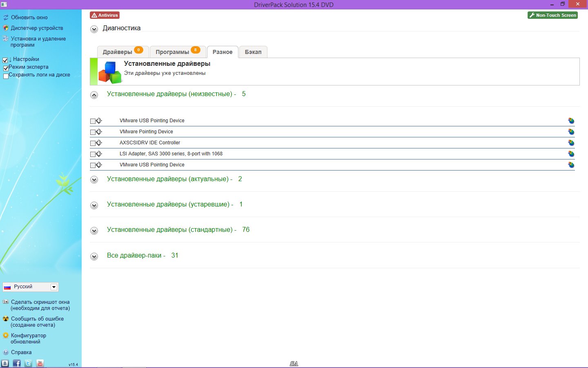The image size is (588, 368).
Task: Click the DriverPack icon in the title bar
Action: click(x=4, y=4)
